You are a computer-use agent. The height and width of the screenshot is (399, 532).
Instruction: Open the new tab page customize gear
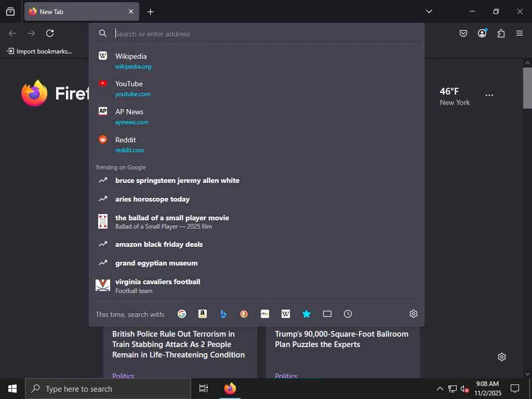pos(502,357)
